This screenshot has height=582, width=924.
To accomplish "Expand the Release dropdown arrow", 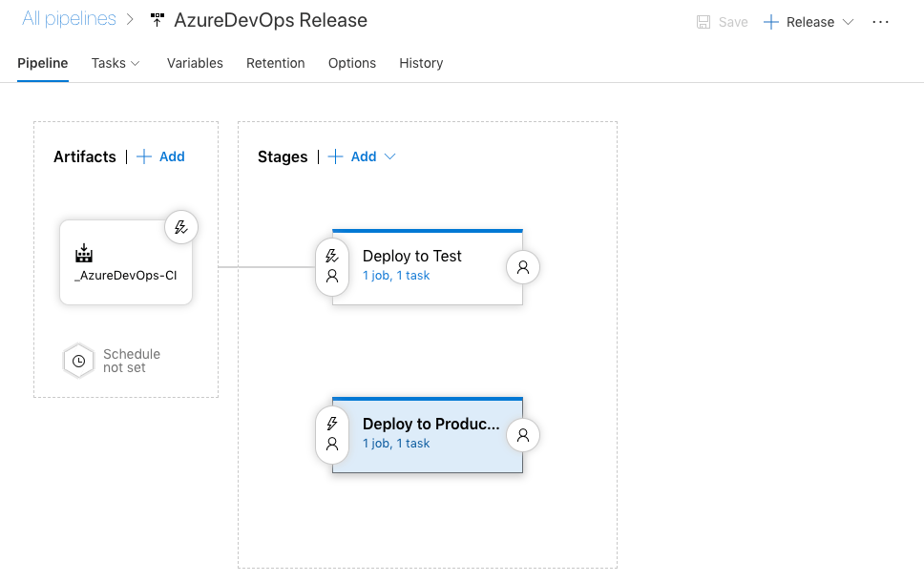I will [x=848, y=22].
